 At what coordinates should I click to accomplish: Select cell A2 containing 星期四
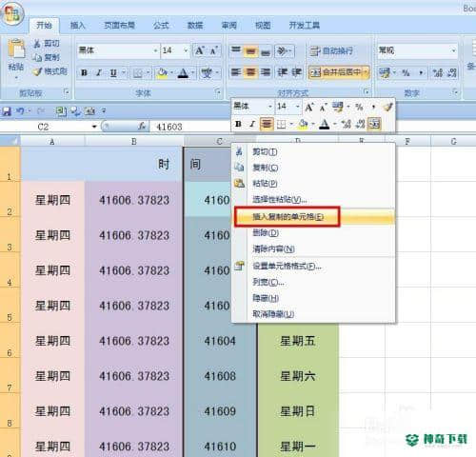(52, 200)
